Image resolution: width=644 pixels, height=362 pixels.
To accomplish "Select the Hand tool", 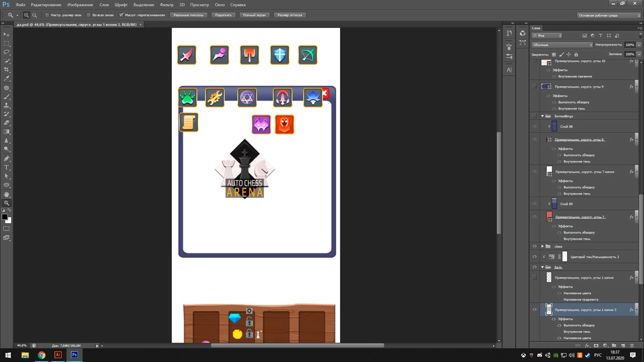I will click(x=6, y=194).
